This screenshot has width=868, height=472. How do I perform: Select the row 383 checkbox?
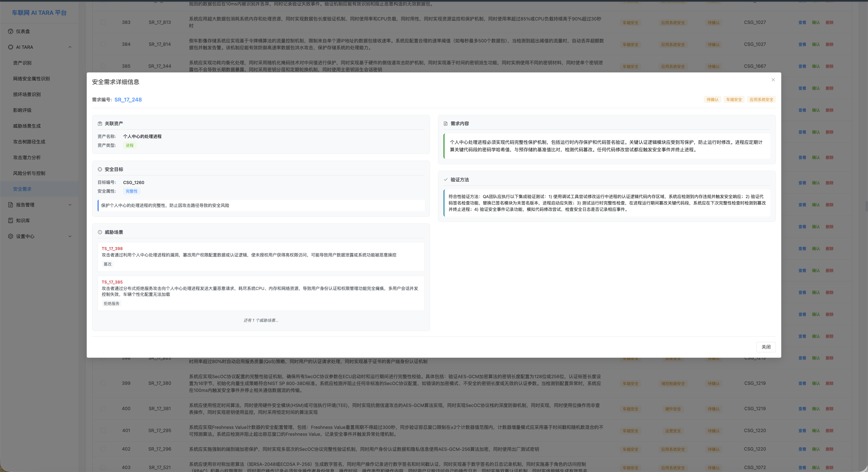point(103,22)
